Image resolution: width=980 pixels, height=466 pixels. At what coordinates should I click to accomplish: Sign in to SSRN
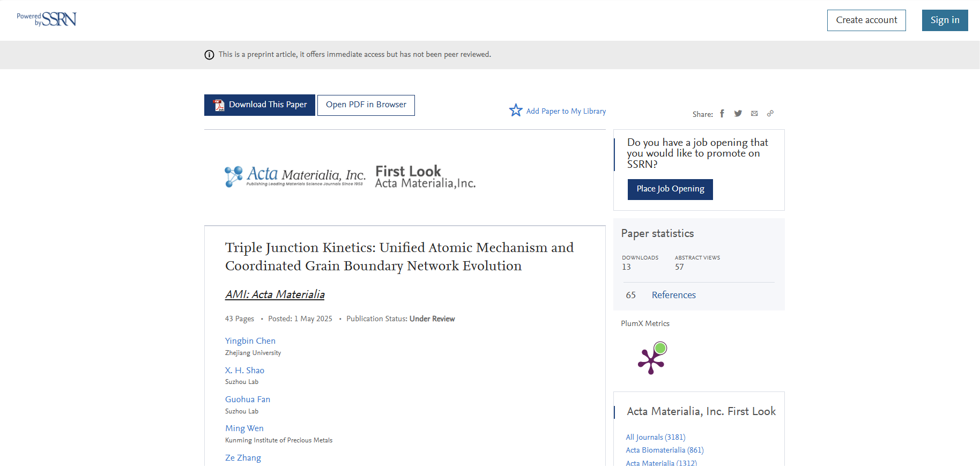click(945, 20)
